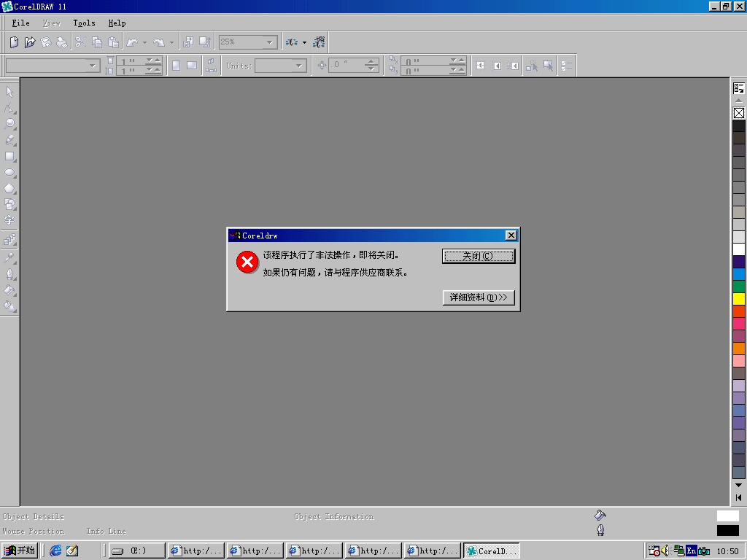Open the Units dropdown
747x560 pixels.
(x=299, y=66)
